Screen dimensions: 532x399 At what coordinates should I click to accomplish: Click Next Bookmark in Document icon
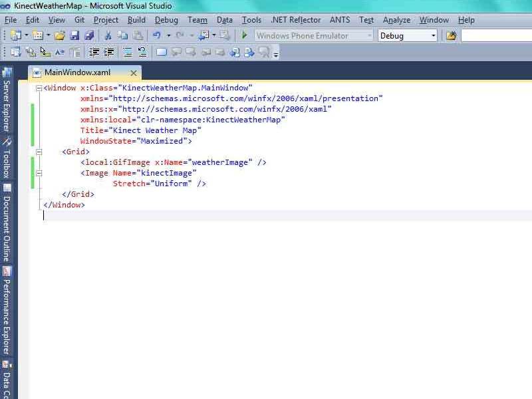249,53
